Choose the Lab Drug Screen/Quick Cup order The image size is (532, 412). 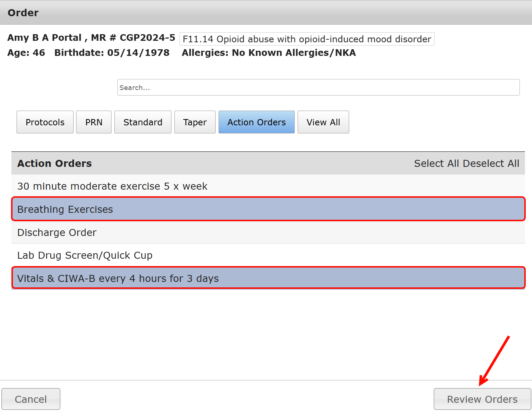[85, 255]
